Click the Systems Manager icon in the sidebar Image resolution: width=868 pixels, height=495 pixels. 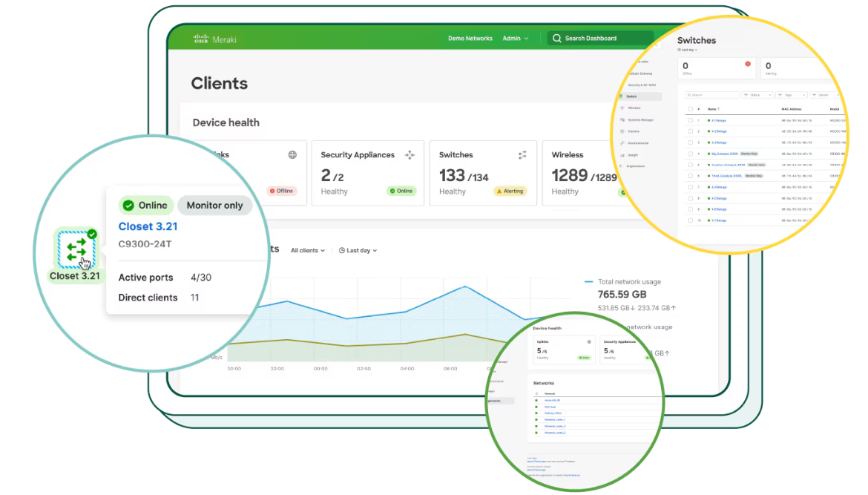(622, 119)
